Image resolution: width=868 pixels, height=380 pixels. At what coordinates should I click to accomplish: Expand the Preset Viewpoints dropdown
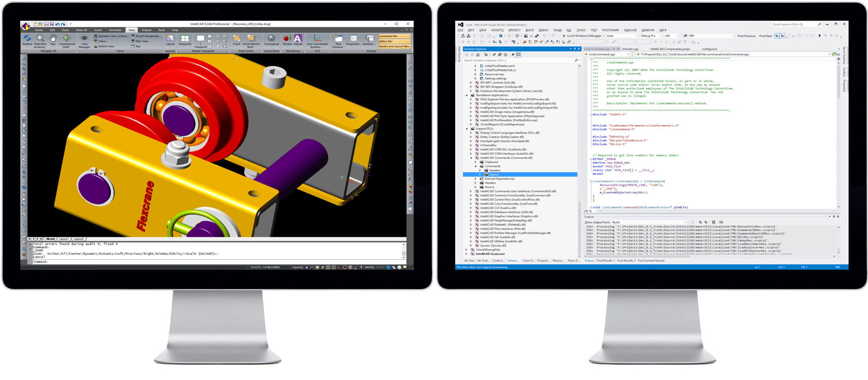[x=146, y=36]
